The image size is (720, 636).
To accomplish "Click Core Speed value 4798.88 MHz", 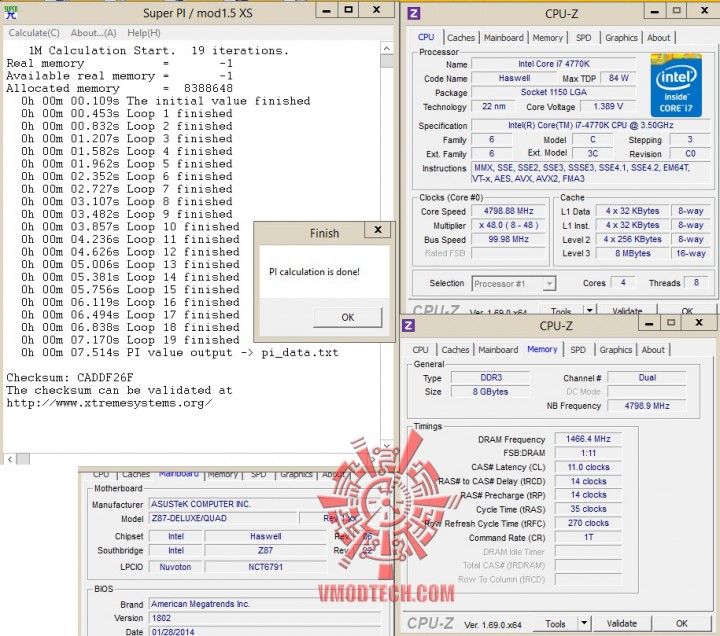I will pyautogui.click(x=508, y=211).
